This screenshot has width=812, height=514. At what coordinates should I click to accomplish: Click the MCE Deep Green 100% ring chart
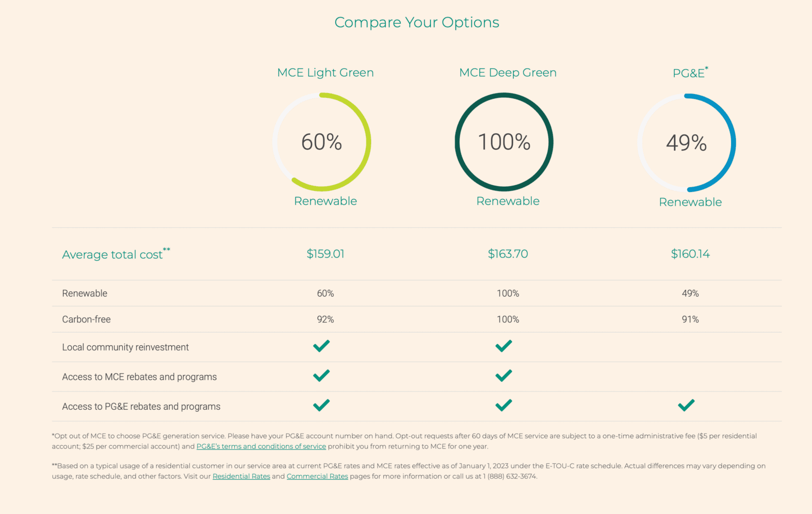504,142
